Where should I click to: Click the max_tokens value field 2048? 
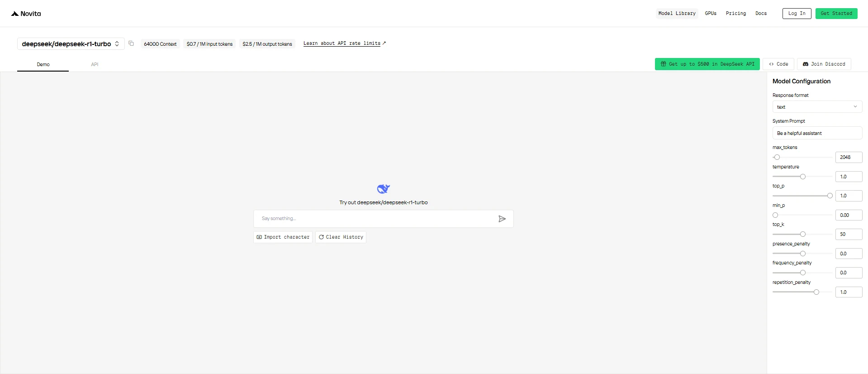(x=849, y=157)
